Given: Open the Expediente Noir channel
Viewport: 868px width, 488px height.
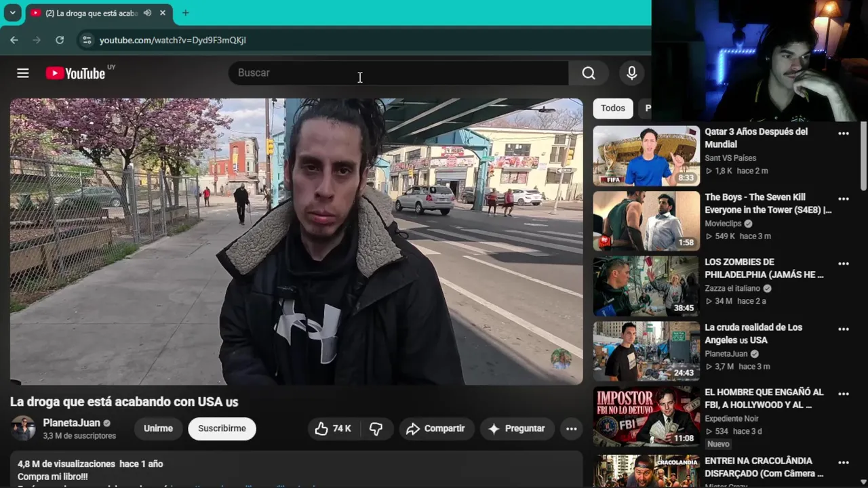Looking at the screenshot, I should 732,418.
